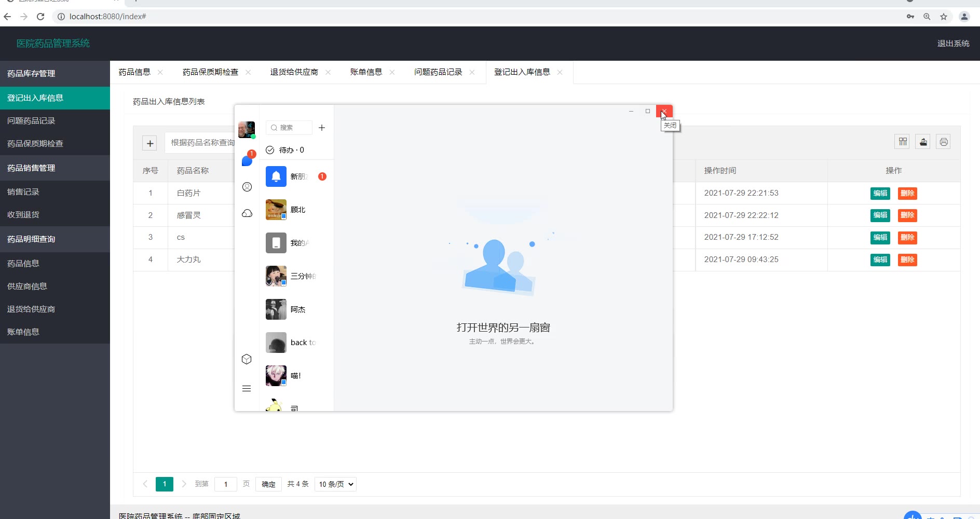Switch to the 药品保质期检查 tab

(x=210, y=72)
